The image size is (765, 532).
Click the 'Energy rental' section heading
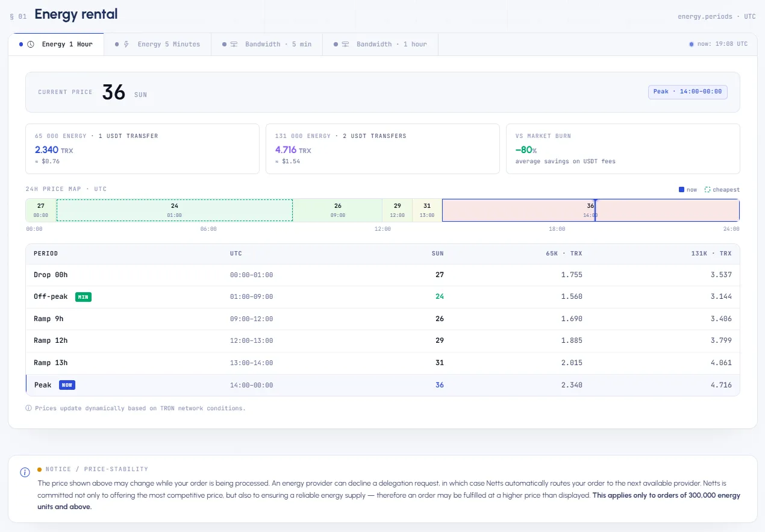pos(76,14)
